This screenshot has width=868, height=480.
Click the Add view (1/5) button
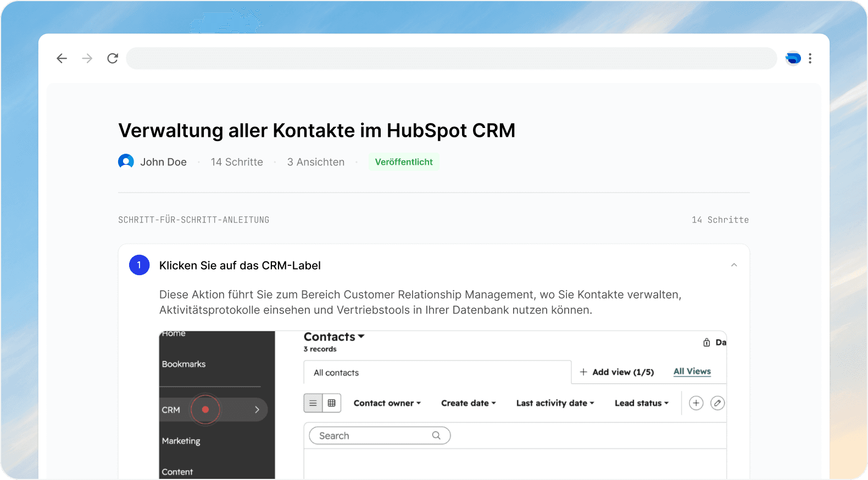pos(617,372)
